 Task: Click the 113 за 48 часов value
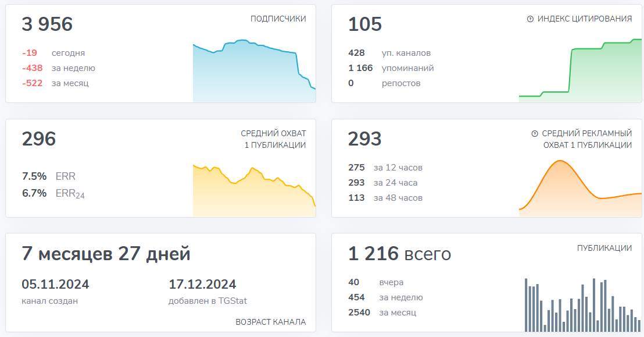[356, 198]
